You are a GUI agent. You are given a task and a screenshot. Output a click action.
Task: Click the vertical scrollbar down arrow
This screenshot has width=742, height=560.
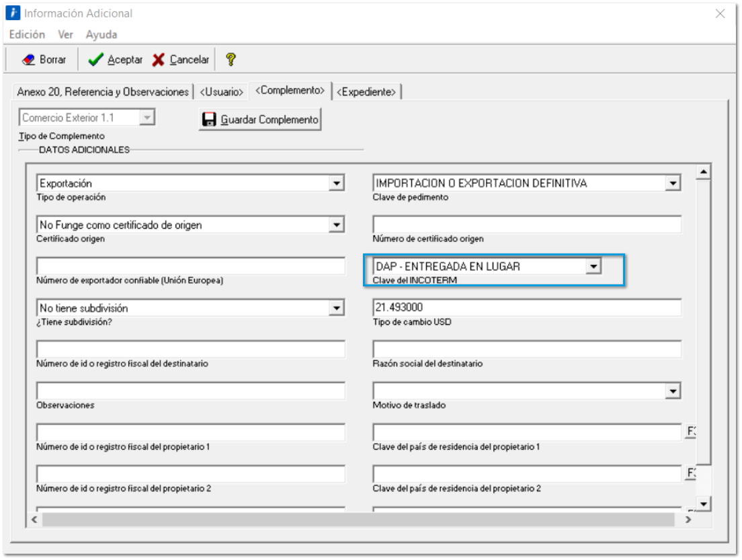pyautogui.click(x=703, y=504)
